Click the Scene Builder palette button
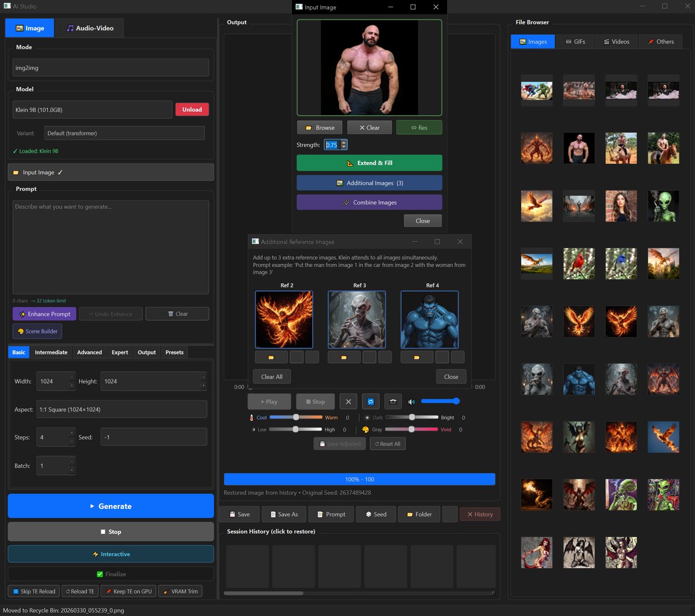The height and width of the screenshot is (616, 695). click(37, 331)
